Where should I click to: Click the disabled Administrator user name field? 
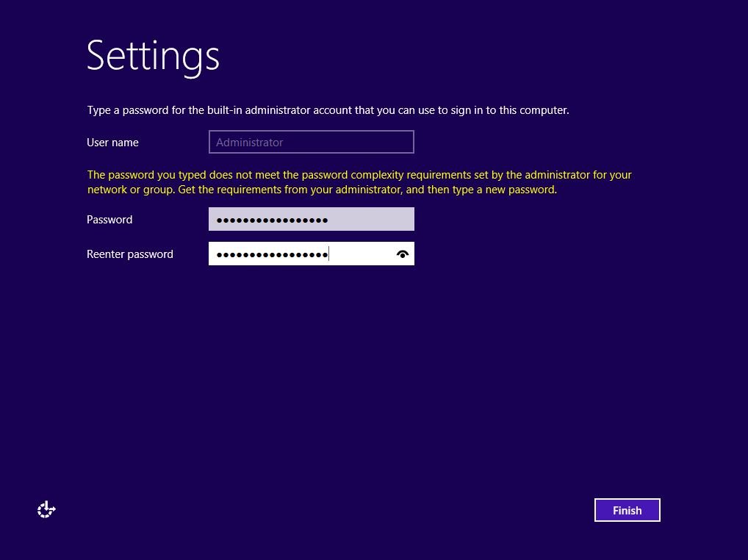[311, 142]
